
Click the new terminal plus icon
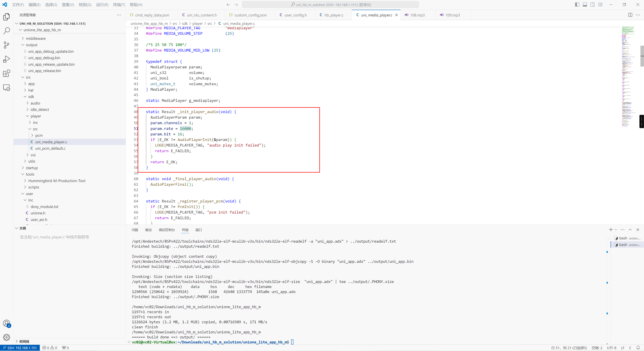pos(611,230)
